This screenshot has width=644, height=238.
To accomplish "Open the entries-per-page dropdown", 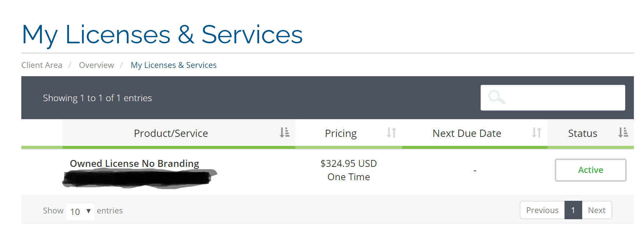I will [80, 211].
